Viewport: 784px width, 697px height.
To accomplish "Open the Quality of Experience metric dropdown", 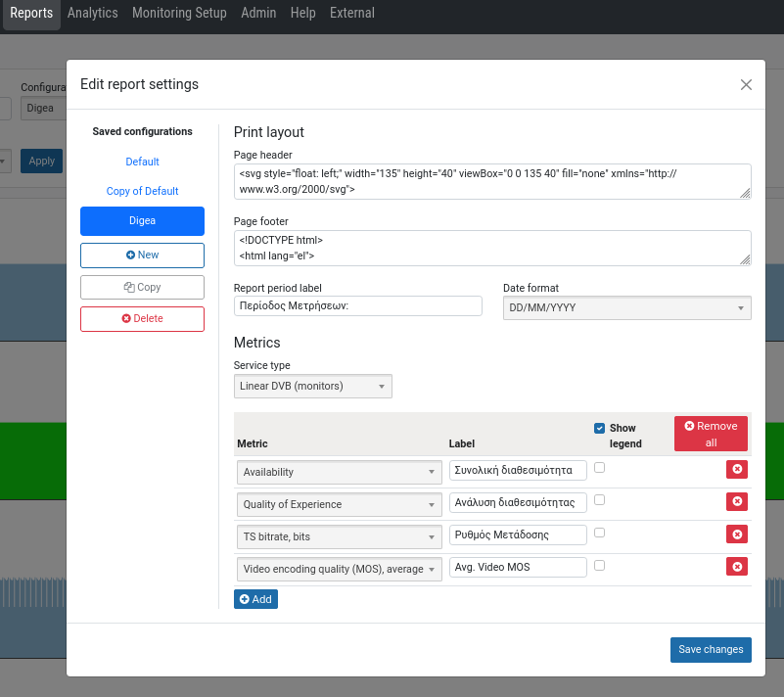I will coord(339,505).
